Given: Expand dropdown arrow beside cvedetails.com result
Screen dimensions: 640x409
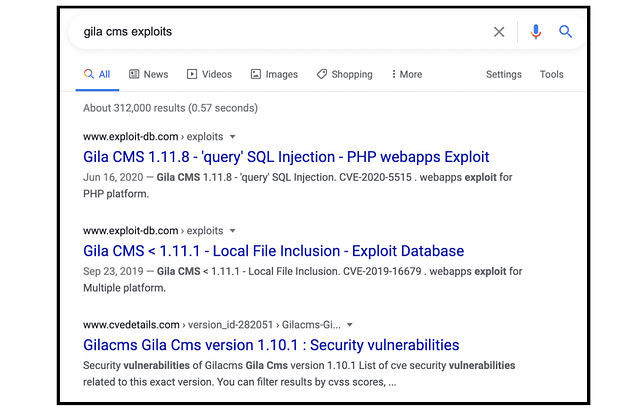Looking at the screenshot, I should point(350,325).
